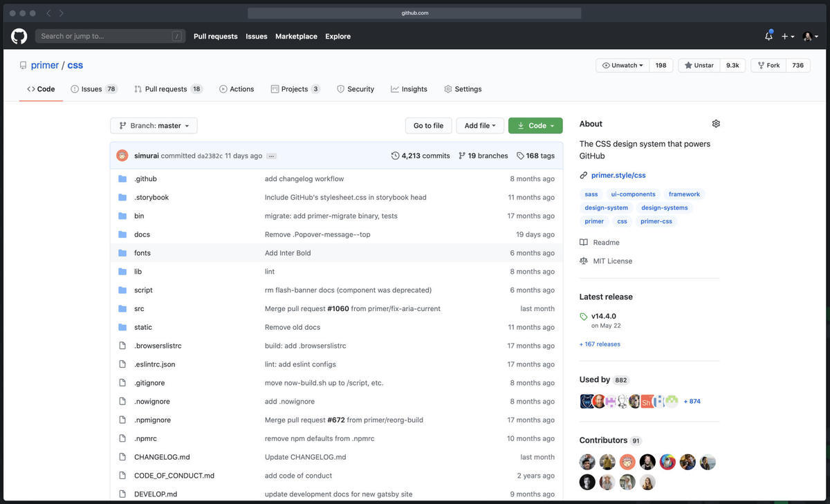Open the bin folder

pyautogui.click(x=139, y=216)
